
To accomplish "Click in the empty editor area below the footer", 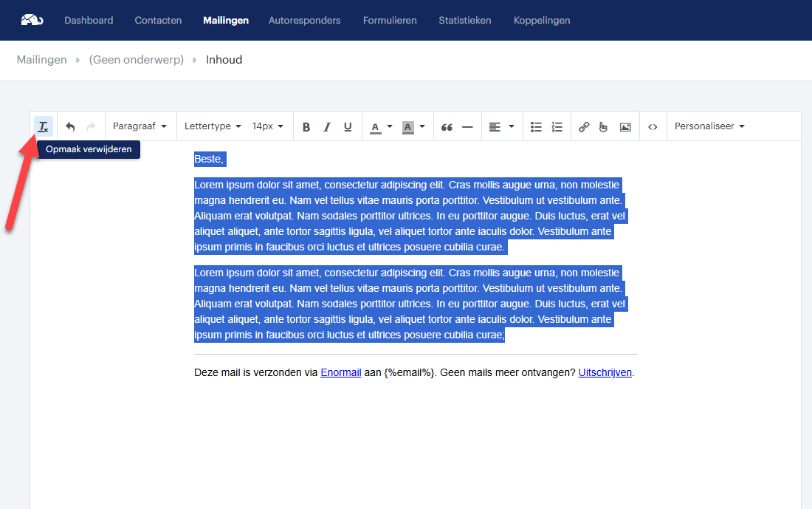I will 416,445.
